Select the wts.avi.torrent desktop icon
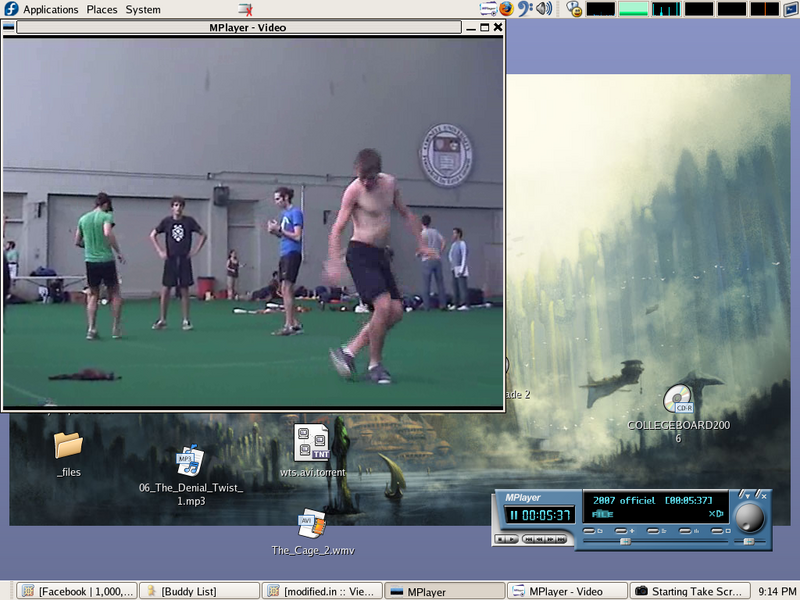 (x=312, y=442)
